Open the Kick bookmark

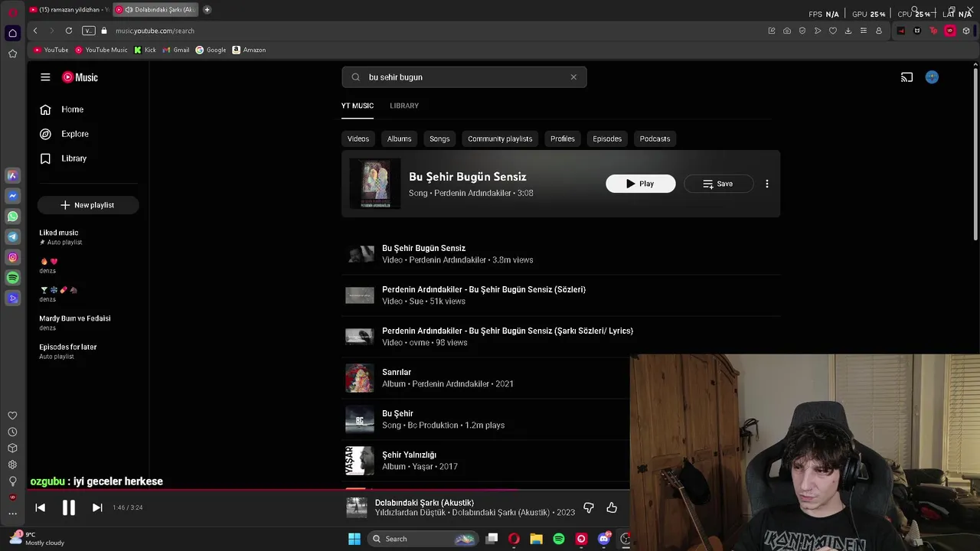click(145, 50)
